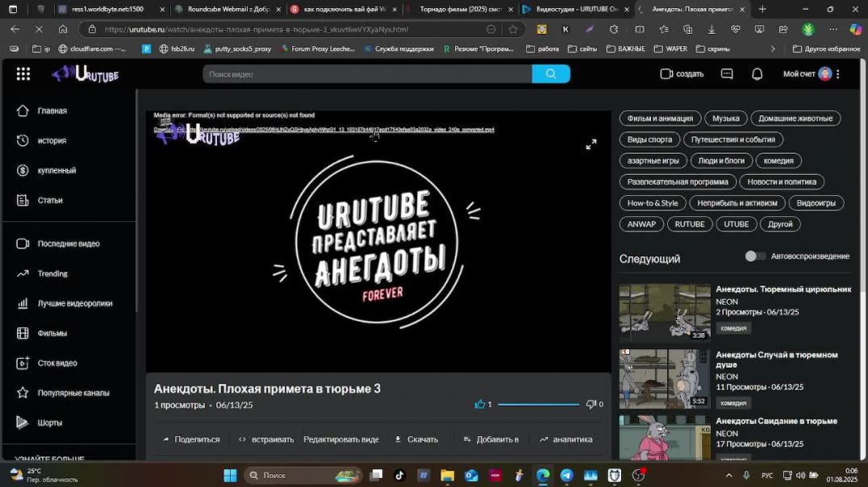Open Лучшие видеоролики in sidebar
This screenshot has width=868, height=487.
[x=75, y=303]
